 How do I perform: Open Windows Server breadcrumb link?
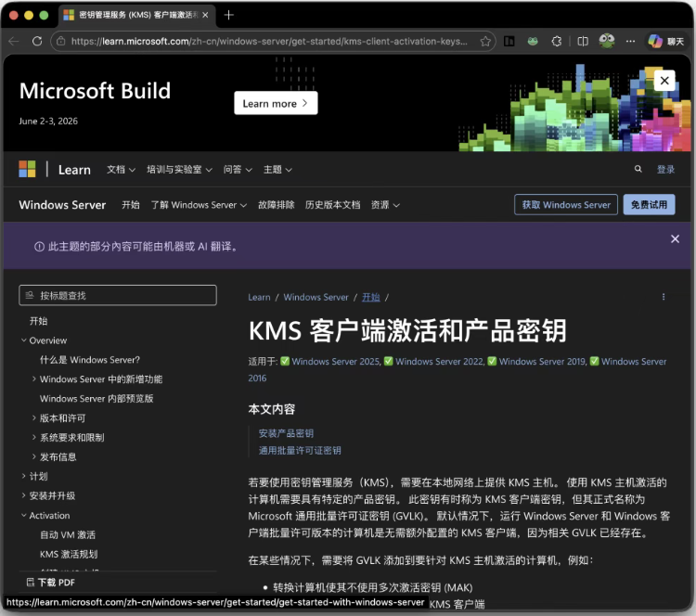(316, 298)
